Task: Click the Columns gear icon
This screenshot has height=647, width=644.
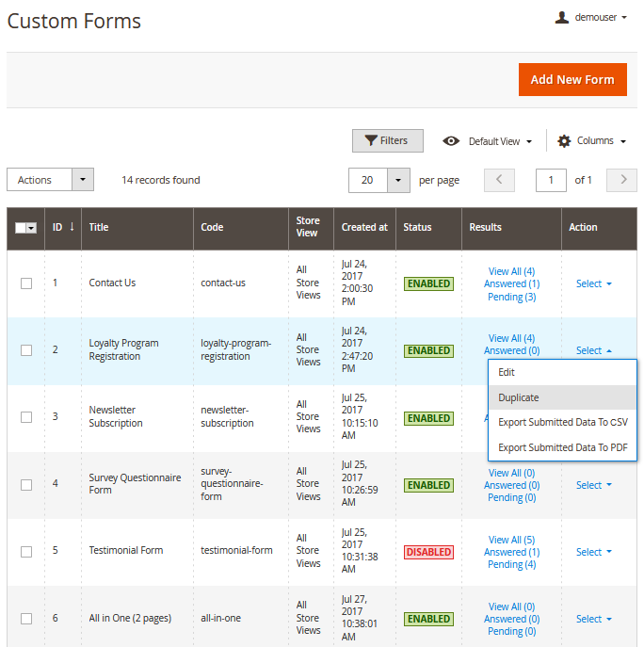Action: pyautogui.click(x=564, y=141)
